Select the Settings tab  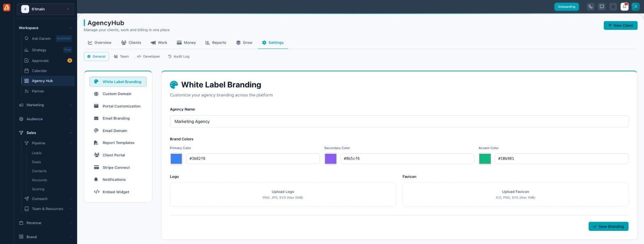pos(273,43)
